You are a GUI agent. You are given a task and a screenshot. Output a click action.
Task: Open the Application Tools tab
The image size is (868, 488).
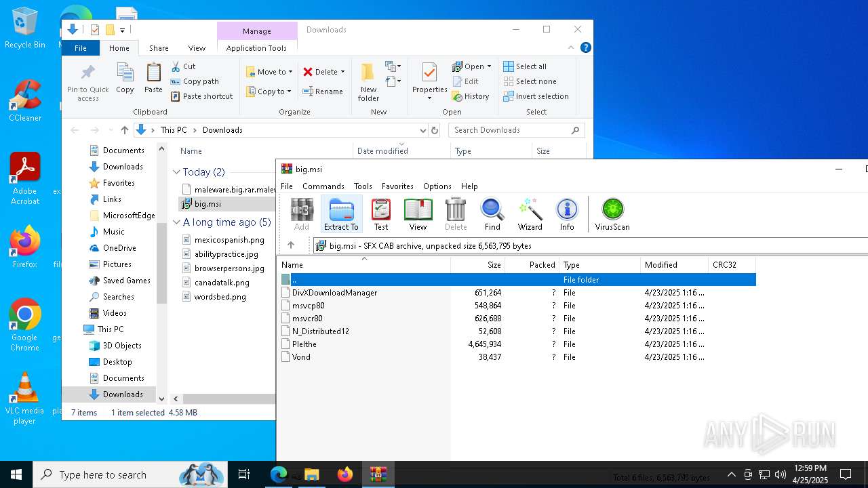256,48
